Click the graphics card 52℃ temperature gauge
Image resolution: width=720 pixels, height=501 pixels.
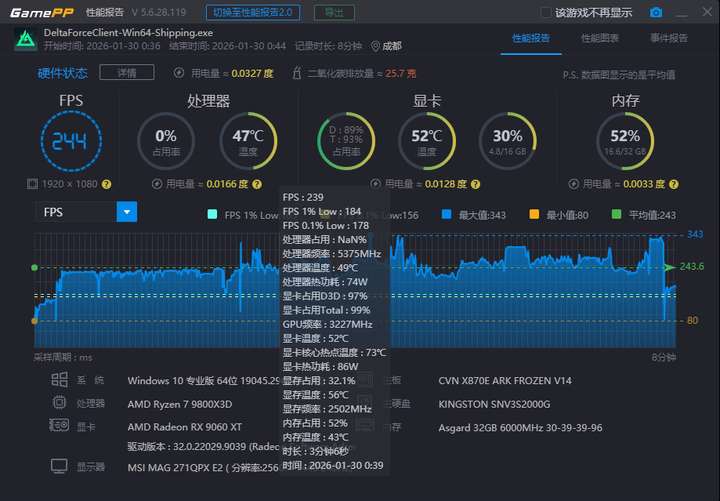pos(427,141)
